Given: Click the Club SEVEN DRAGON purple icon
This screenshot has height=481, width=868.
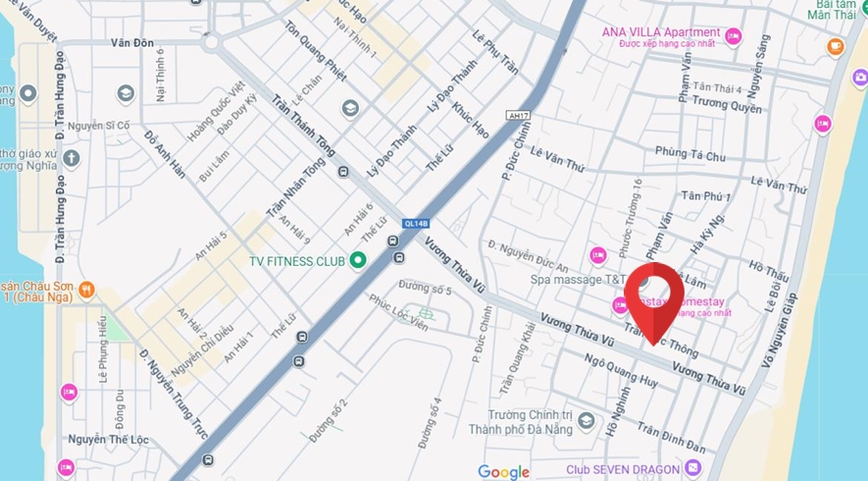Looking at the screenshot, I should tap(692, 468).
